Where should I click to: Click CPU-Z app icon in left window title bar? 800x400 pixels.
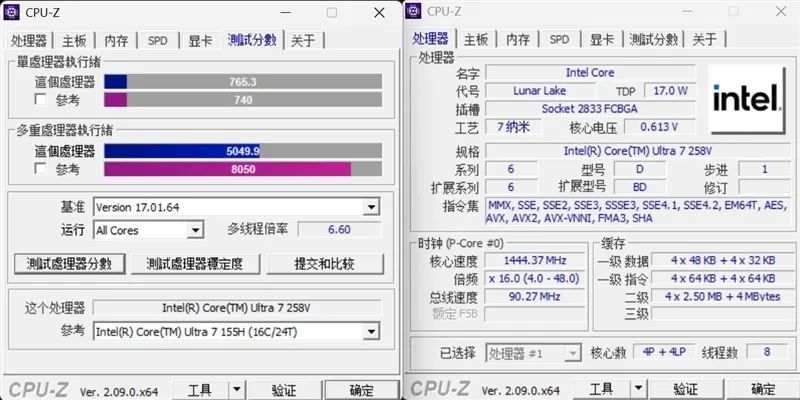point(11,12)
